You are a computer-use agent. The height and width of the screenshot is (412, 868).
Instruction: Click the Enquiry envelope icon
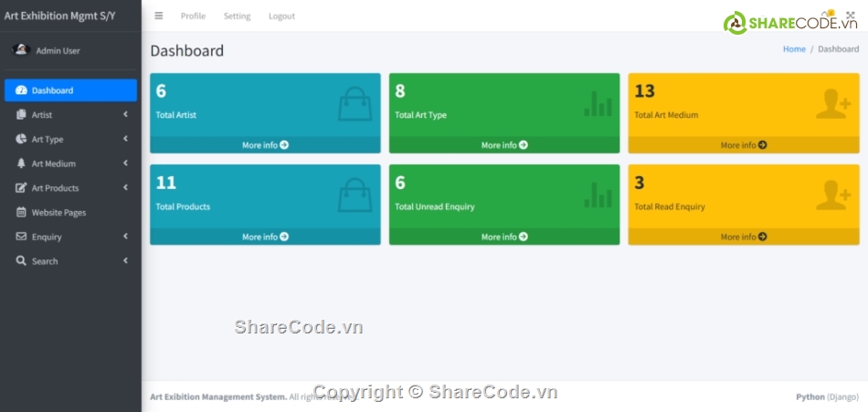(x=21, y=237)
